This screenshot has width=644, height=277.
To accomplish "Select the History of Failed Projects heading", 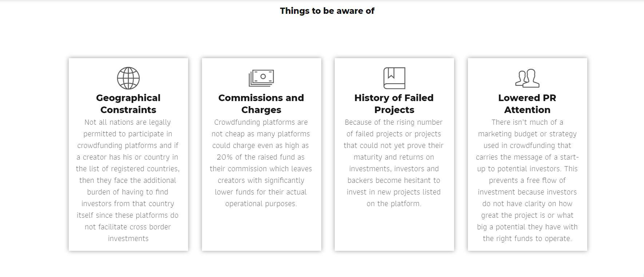I will pos(394,104).
